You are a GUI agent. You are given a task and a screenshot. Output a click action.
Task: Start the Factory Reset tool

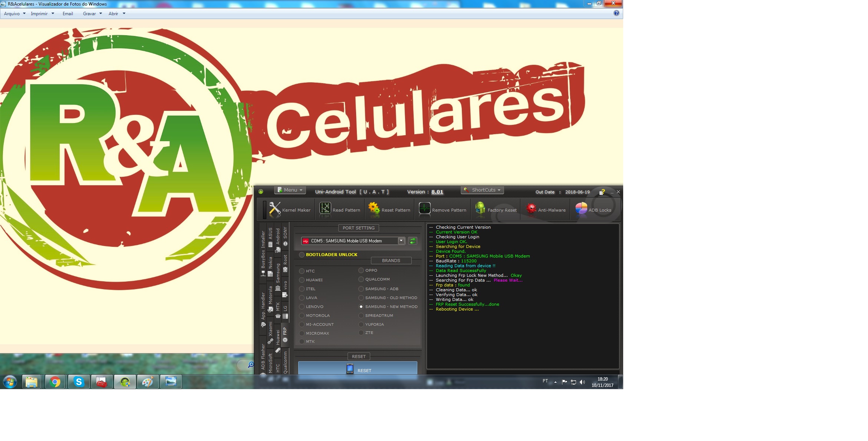tap(496, 209)
